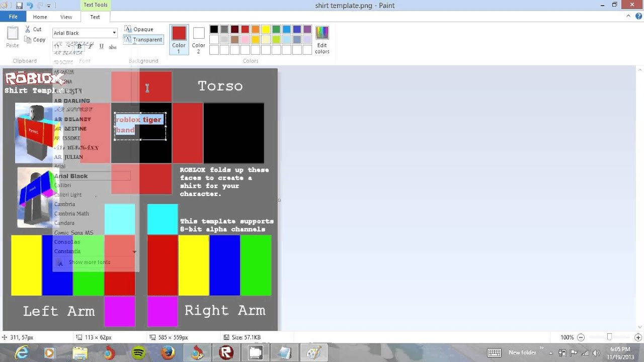644x362 pixels.
Task: Pick the pink color swatch
Action: 245,39
